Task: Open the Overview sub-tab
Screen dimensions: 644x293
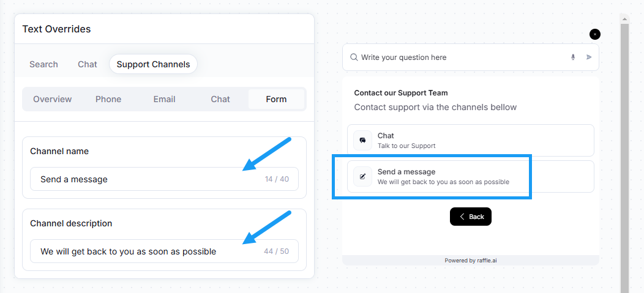Action: click(x=53, y=99)
